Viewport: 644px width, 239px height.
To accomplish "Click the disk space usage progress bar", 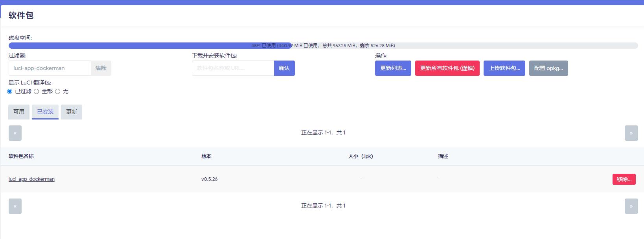I will 323,46.
